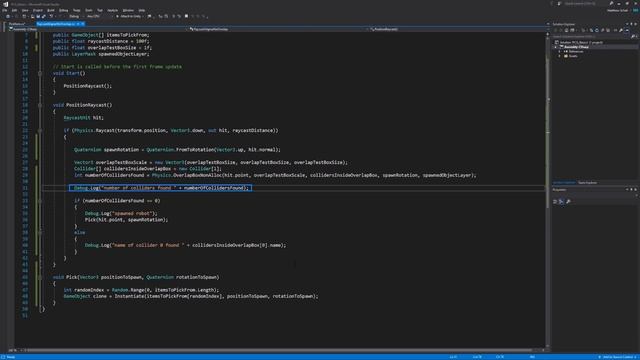Open the Edit menu
Viewport: 640px width, 360px height.
[14, 10]
